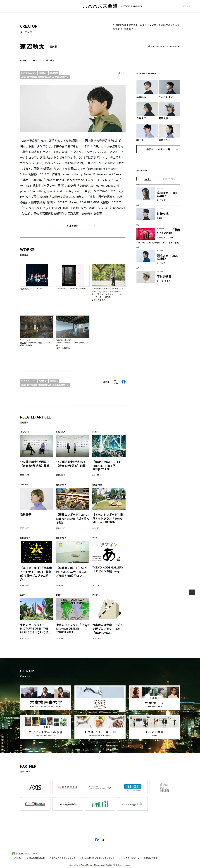The width and height of the screenshot is (200, 868).
Task: Open partner FUJIFILM SQUARE logo
Action: click(x=35, y=804)
